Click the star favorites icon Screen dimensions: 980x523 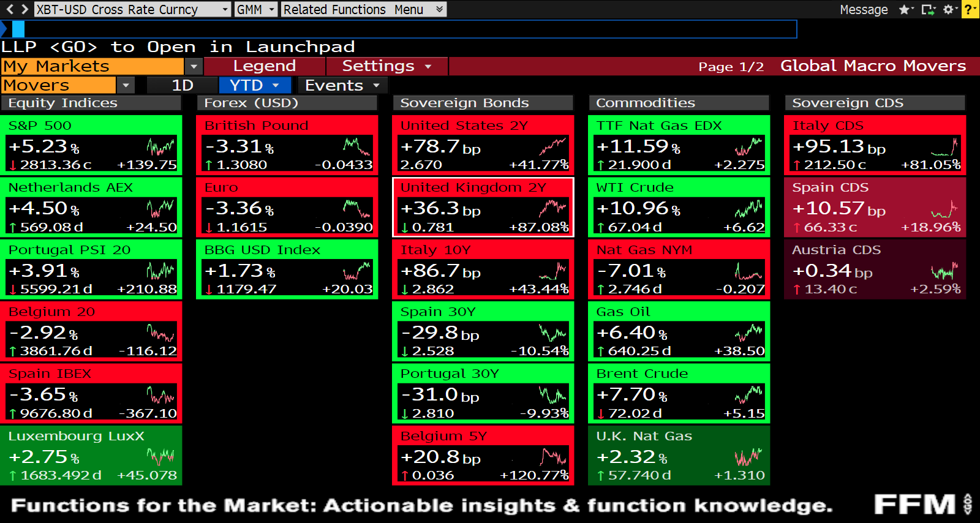coord(905,9)
